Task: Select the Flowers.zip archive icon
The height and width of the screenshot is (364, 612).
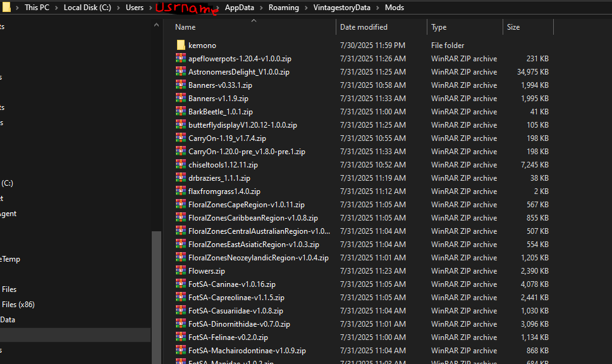Action: (x=180, y=270)
